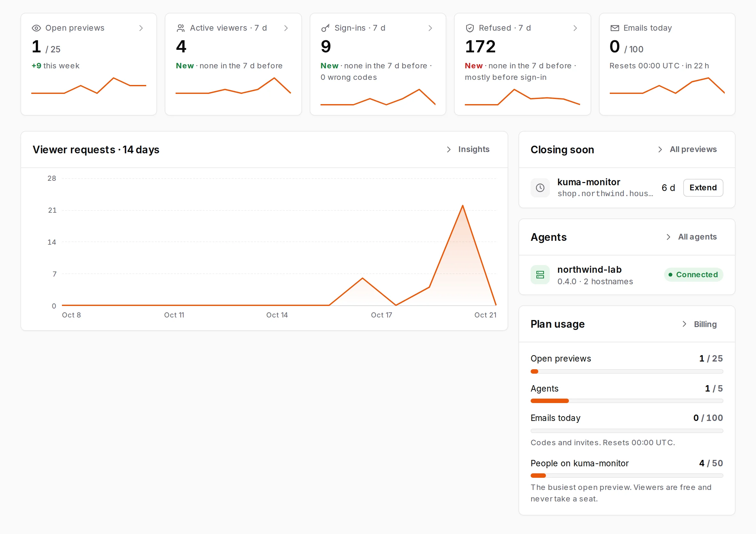756x534 pixels.
Task: Click the Emails today sparkline chart
Action: [667, 86]
